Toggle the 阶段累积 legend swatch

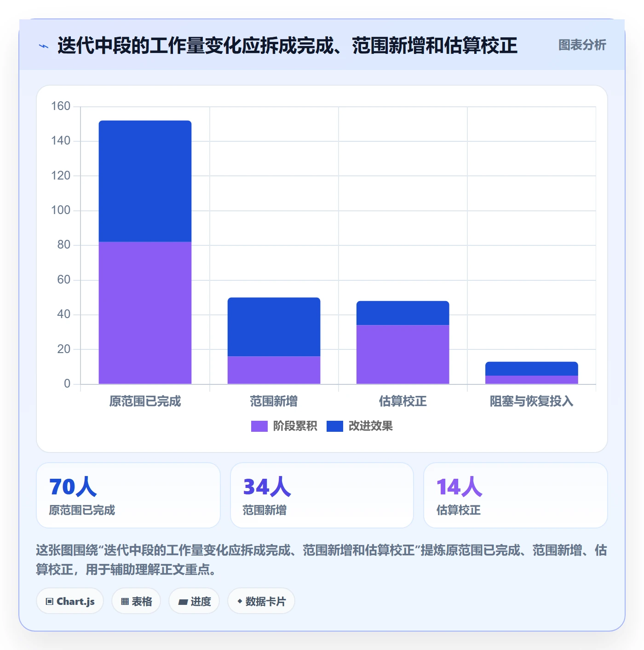click(x=259, y=426)
